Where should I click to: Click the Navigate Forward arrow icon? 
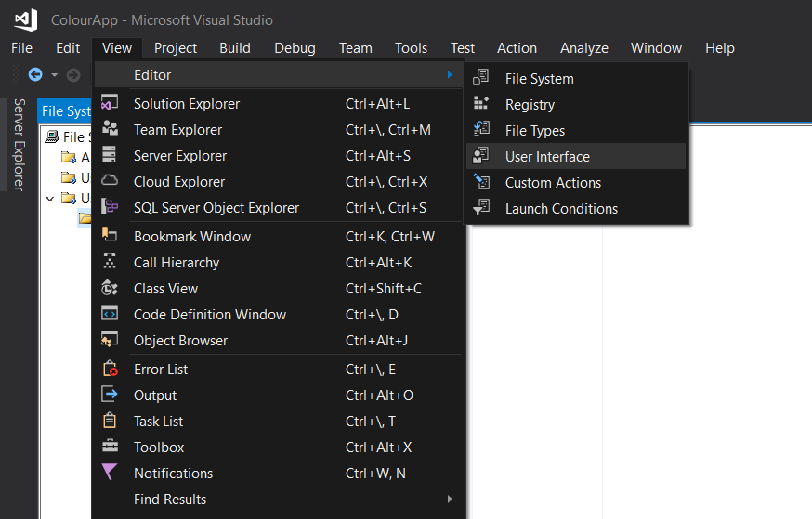pos(73,75)
